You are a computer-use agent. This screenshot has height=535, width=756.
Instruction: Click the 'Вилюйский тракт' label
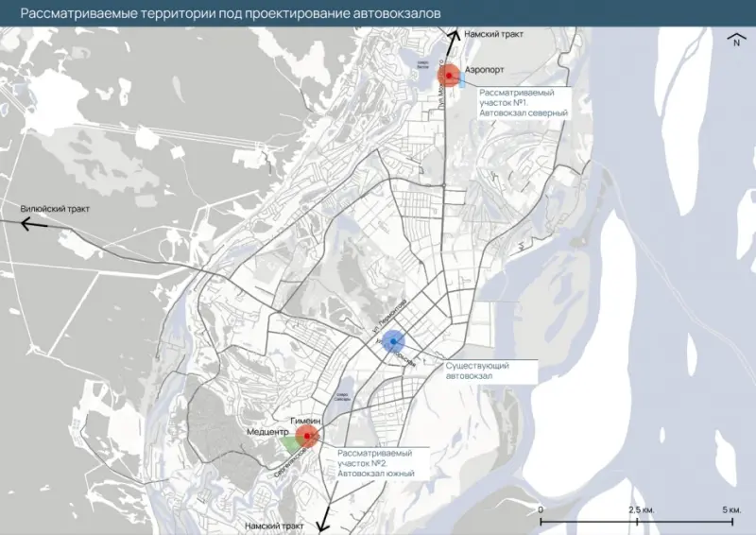[x=55, y=209]
